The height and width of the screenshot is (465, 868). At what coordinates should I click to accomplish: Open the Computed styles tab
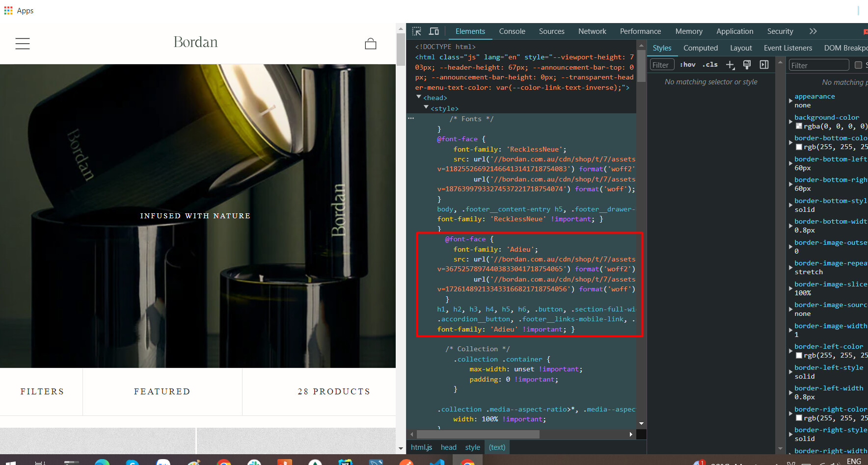click(x=700, y=48)
